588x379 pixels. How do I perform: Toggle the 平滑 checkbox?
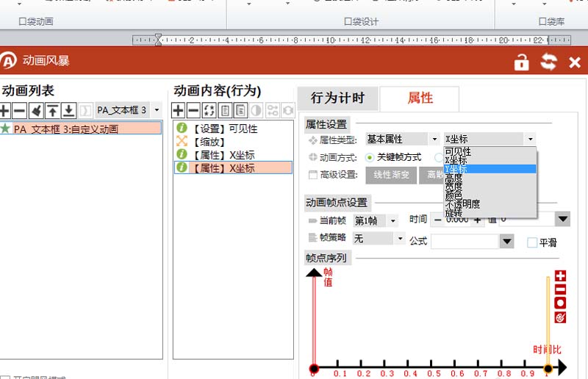[x=532, y=242]
